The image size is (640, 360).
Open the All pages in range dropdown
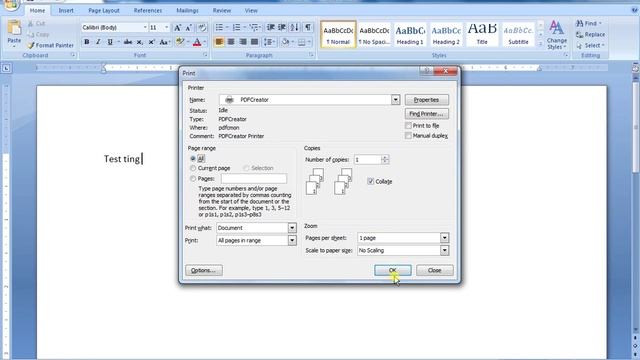tap(292, 240)
